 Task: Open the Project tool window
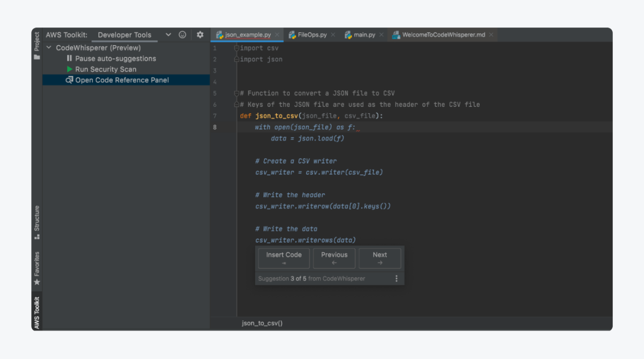tap(37, 45)
